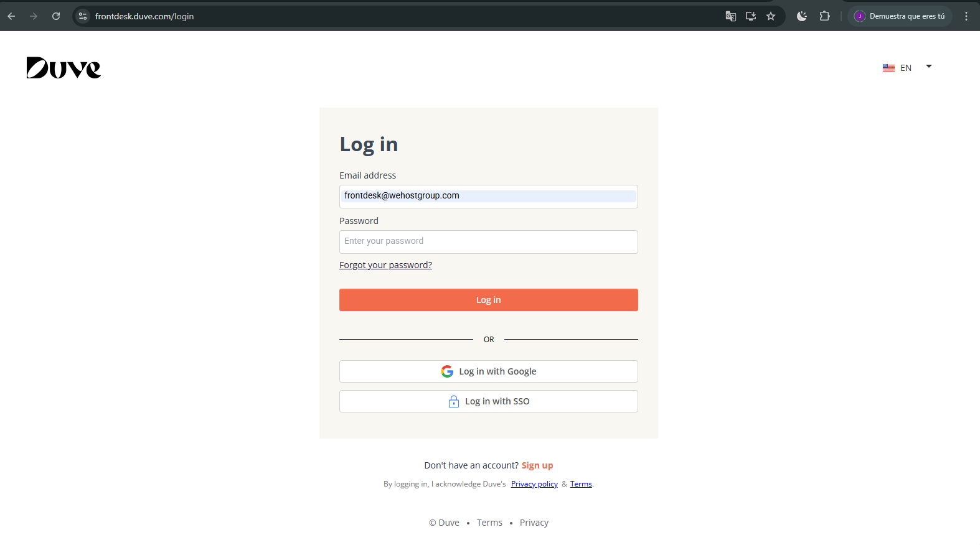Click site information icon beside URL

(x=83, y=16)
